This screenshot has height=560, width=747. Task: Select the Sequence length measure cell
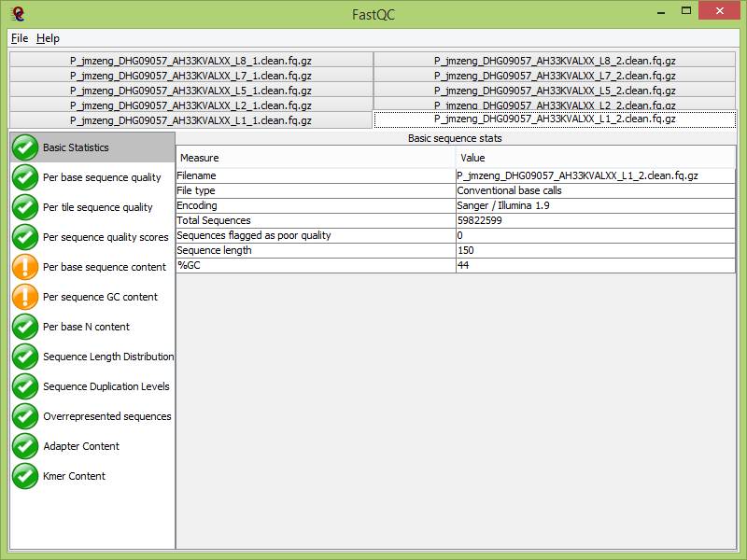click(x=316, y=250)
